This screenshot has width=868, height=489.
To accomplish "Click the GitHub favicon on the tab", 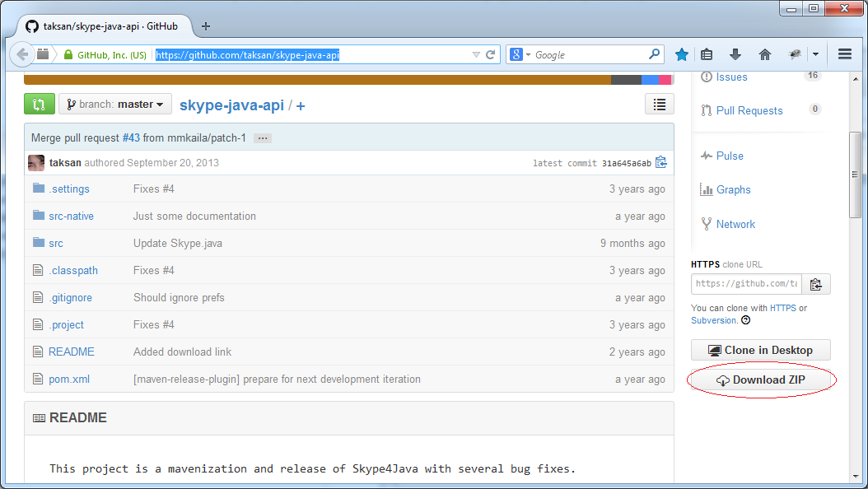I will click(32, 26).
